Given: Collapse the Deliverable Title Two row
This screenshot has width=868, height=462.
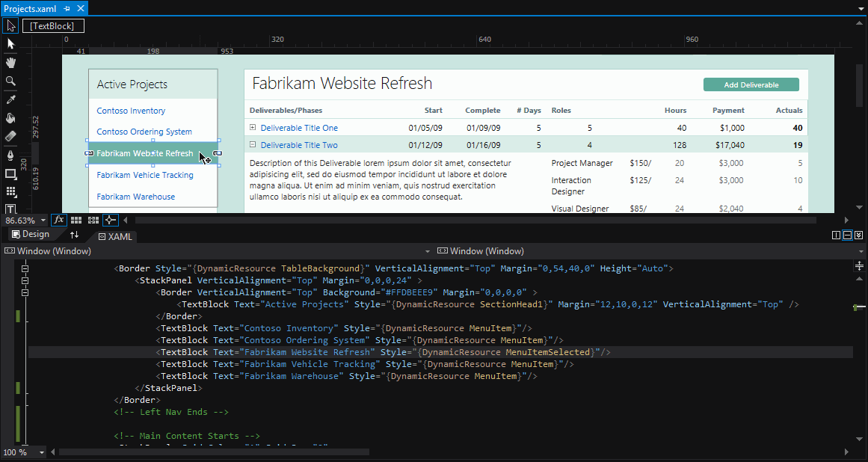Looking at the screenshot, I should click(253, 144).
